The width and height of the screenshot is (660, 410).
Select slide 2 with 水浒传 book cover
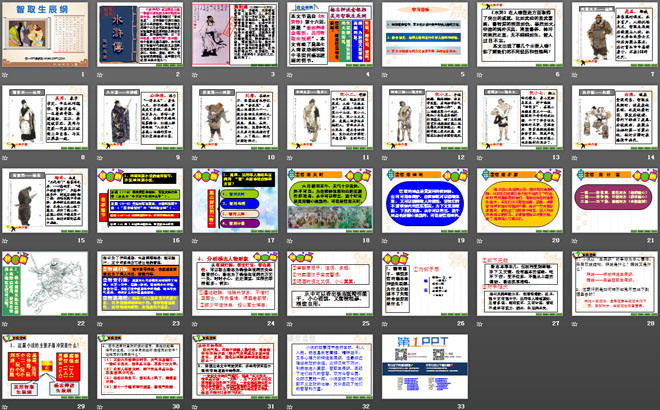[140, 34]
